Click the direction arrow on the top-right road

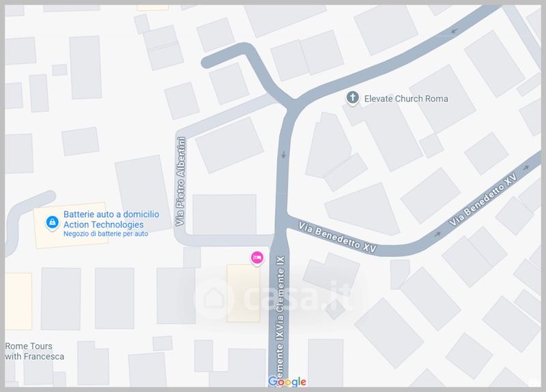click(x=454, y=31)
